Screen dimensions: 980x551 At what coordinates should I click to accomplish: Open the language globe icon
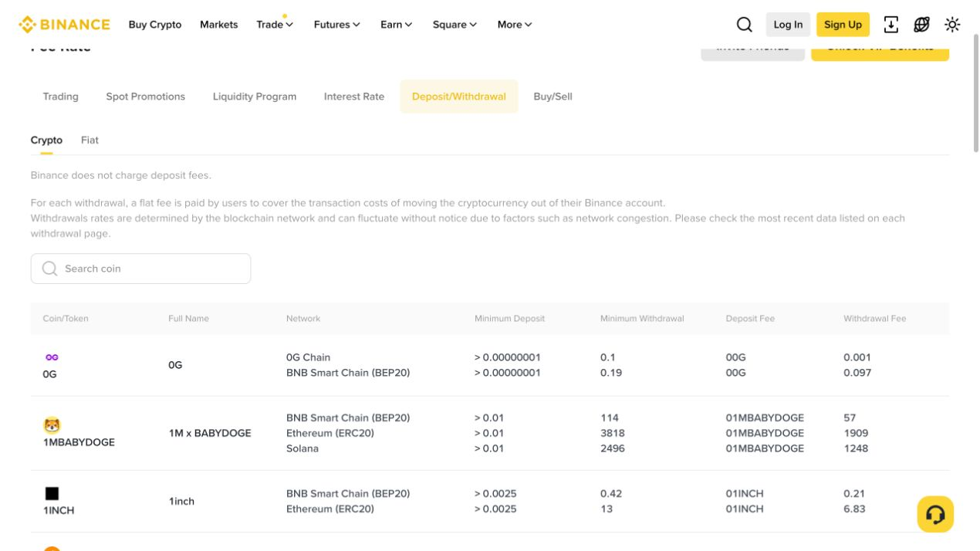point(921,25)
